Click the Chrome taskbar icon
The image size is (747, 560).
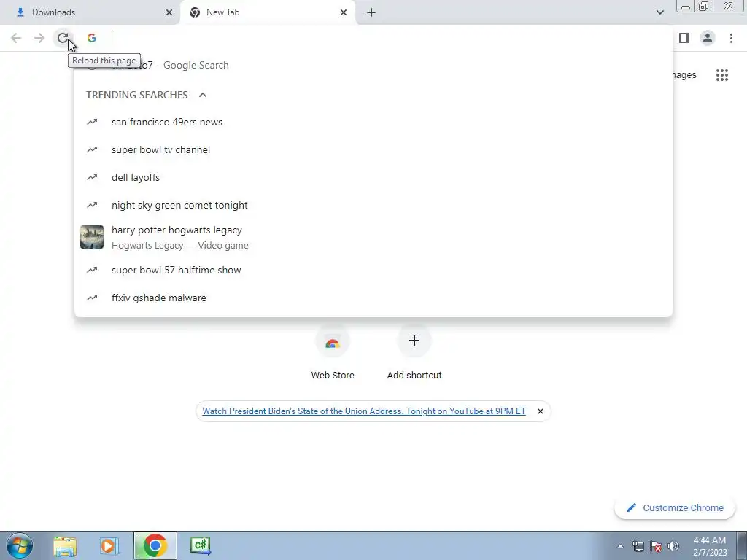[155, 545]
